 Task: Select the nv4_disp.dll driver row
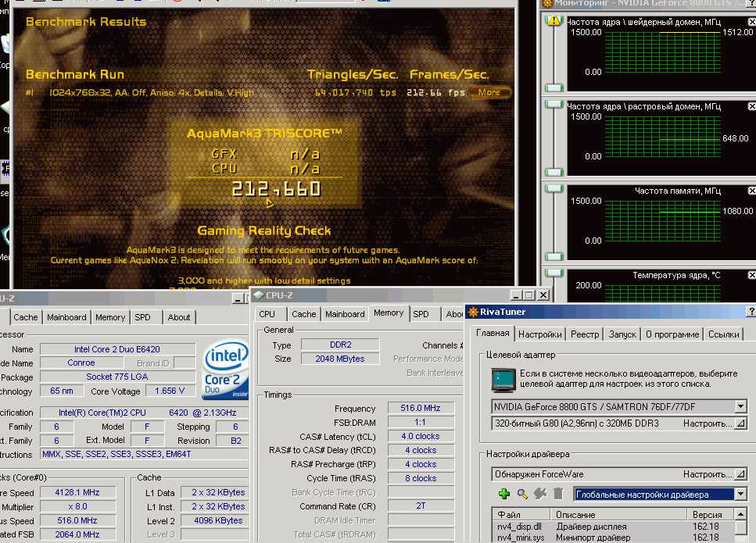click(613, 527)
